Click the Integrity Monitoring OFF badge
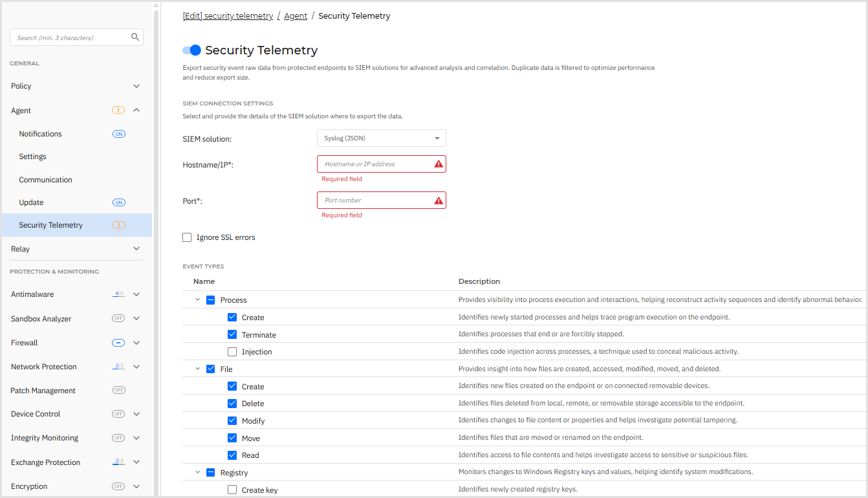Image resolution: width=868 pixels, height=498 pixels. 118,438
